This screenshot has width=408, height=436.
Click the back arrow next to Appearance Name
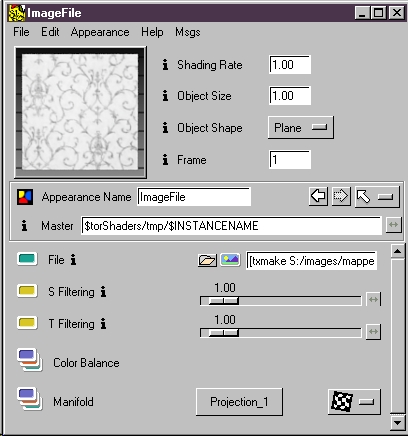tap(318, 196)
